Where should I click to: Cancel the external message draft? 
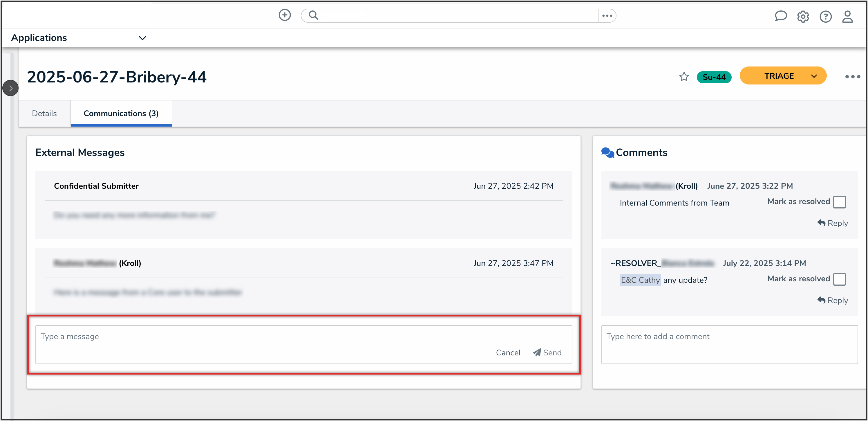point(508,352)
